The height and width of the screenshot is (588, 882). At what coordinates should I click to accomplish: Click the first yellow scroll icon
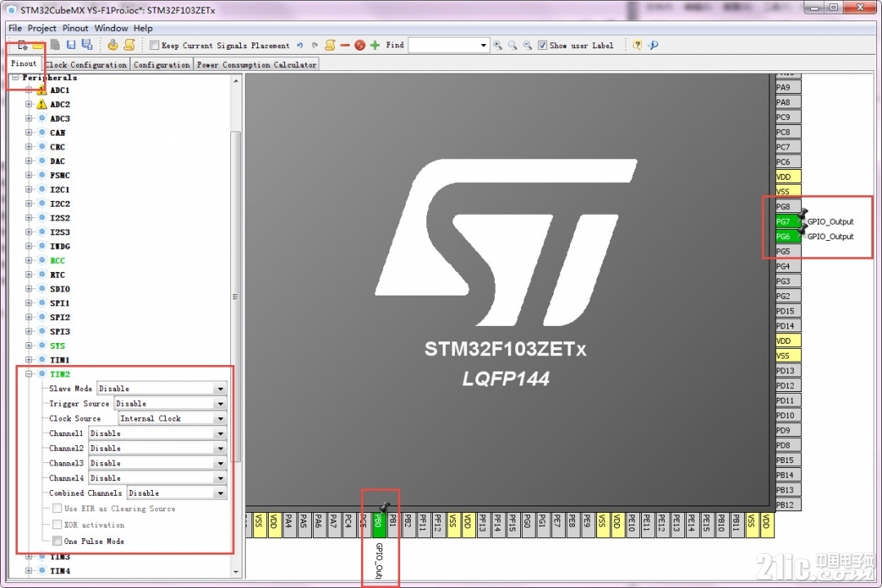(129, 45)
